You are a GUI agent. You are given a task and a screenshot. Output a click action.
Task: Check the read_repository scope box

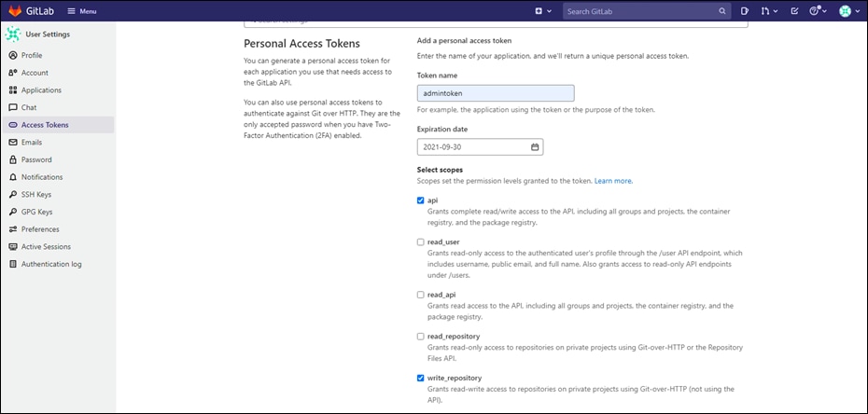tap(421, 336)
